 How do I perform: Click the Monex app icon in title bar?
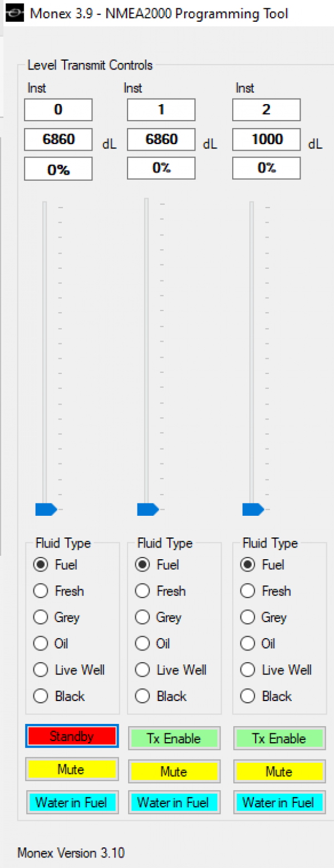click(x=14, y=13)
